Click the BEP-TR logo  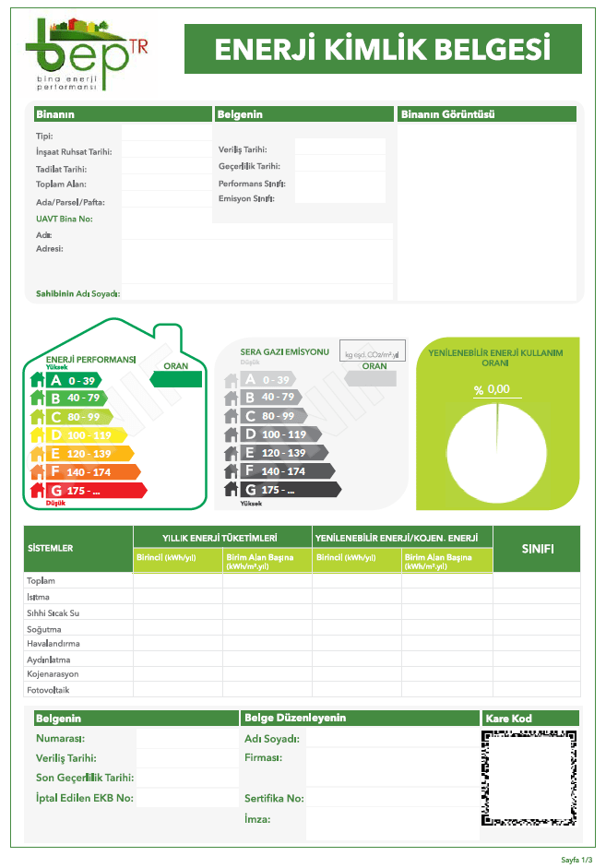pyautogui.click(x=87, y=54)
